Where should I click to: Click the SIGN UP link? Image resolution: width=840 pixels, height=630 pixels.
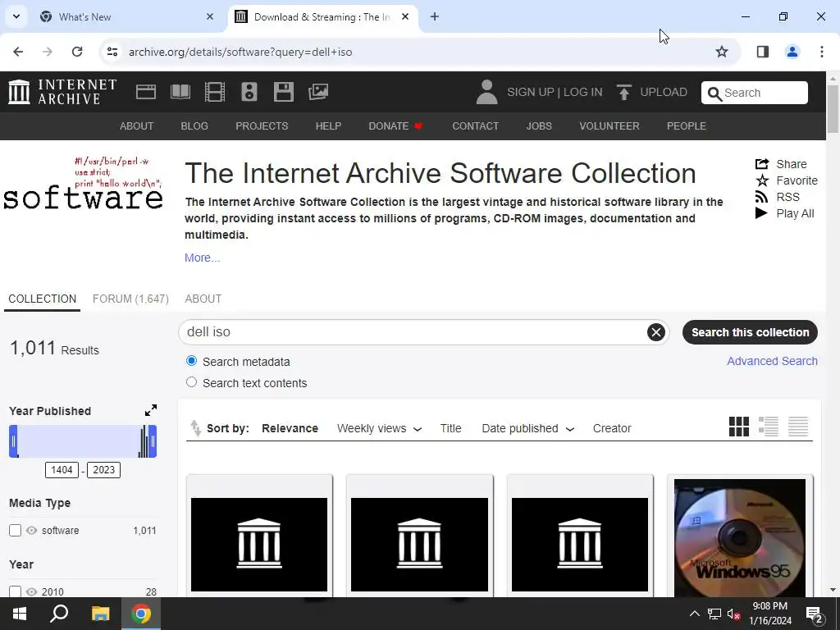tap(531, 92)
